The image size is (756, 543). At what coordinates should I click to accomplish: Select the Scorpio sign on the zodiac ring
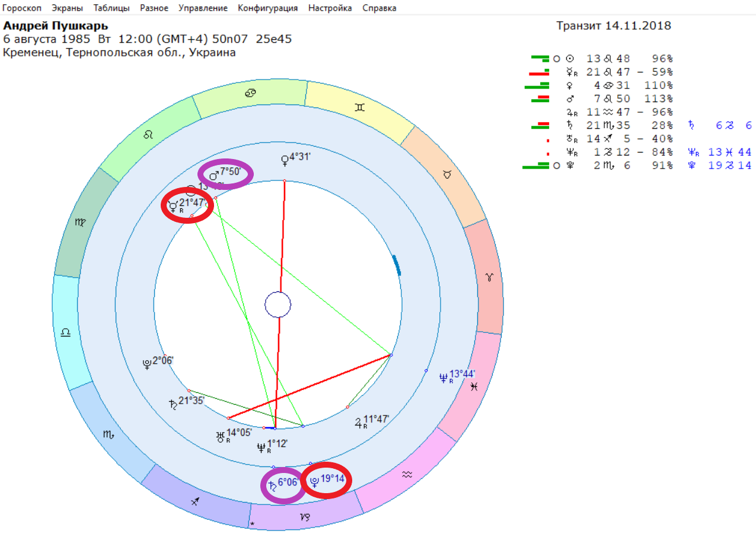[108, 435]
